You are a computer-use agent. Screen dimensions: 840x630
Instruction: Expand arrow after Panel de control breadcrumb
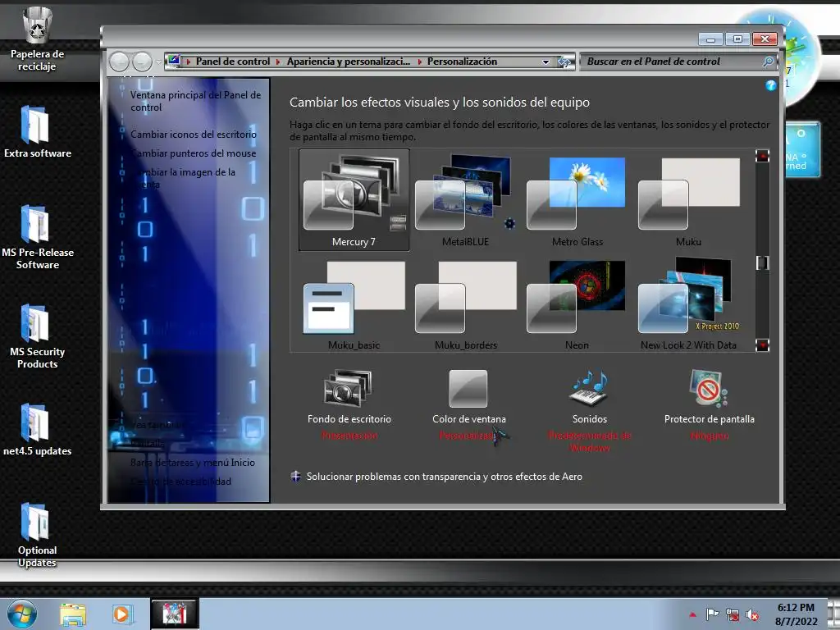click(x=278, y=62)
